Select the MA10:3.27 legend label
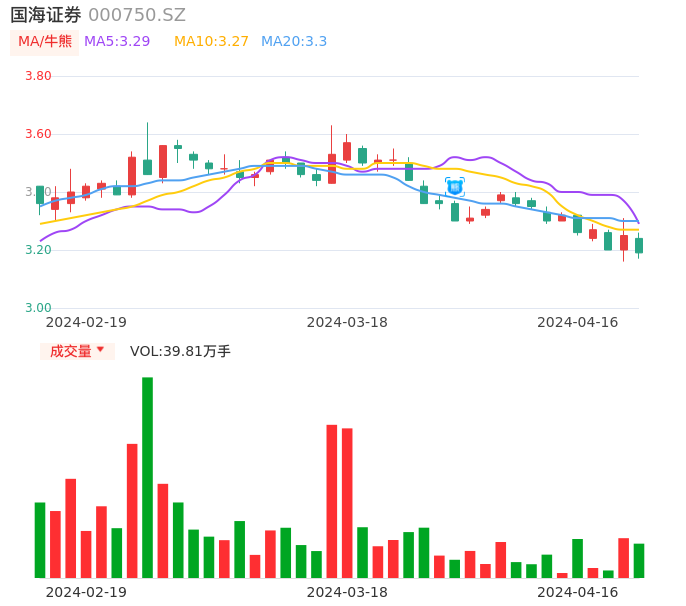The width and height of the screenshot is (686, 606). (211, 42)
